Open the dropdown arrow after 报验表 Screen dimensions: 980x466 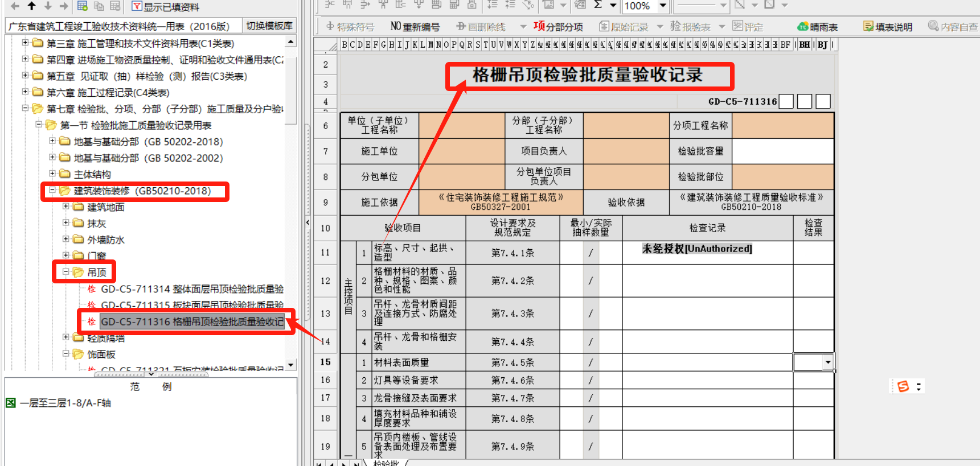(x=722, y=27)
